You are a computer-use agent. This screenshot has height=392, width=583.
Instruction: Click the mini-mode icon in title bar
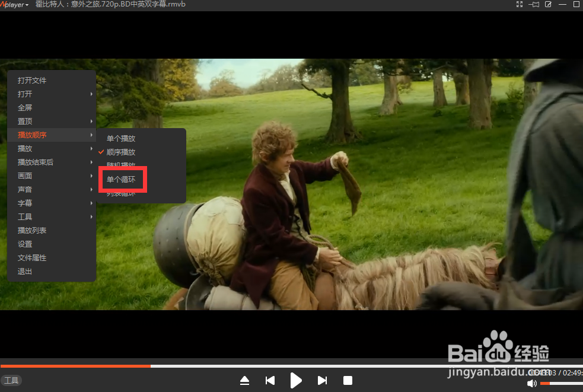548,5
